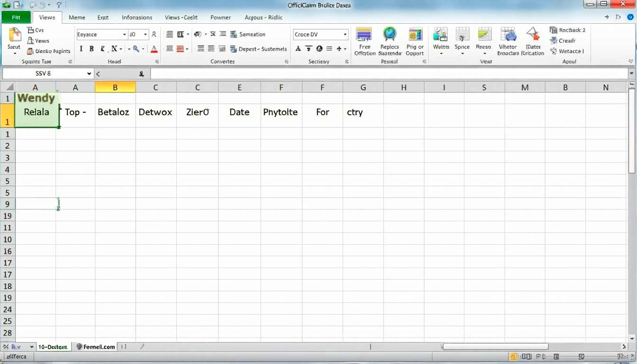The height and width of the screenshot is (364, 637).
Task: Open the Head group dialog launcher
Action: [157, 62]
